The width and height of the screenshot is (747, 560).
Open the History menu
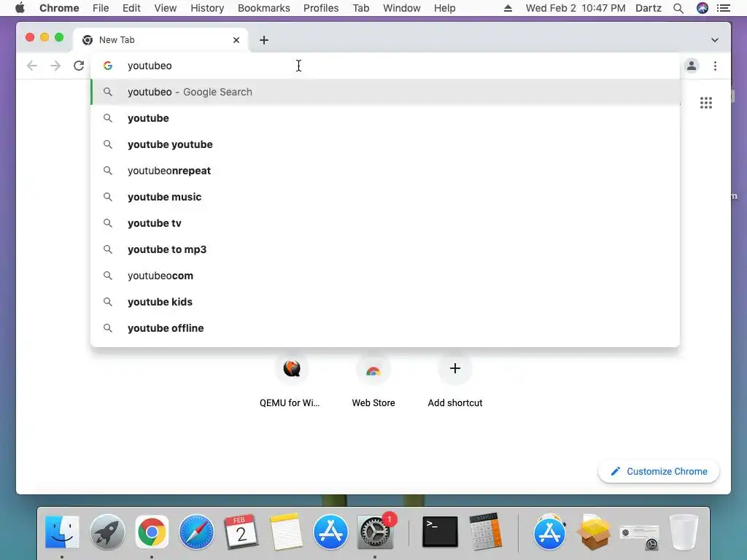point(207,8)
